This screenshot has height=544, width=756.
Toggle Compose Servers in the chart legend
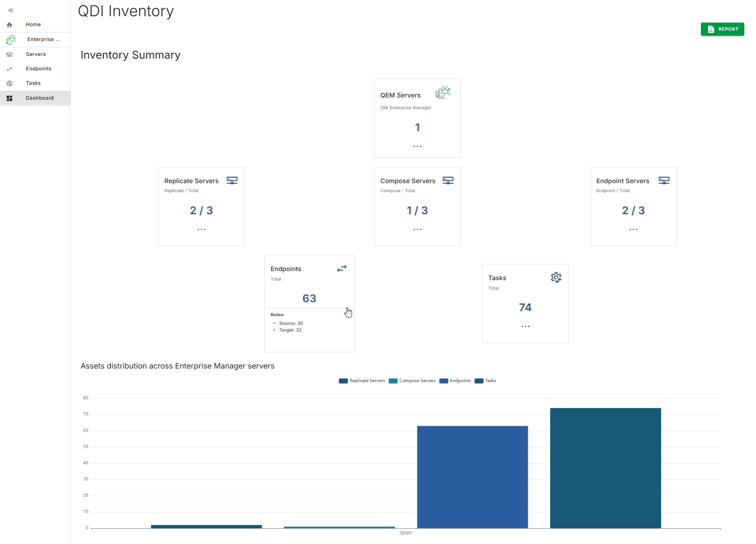coord(412,381)
